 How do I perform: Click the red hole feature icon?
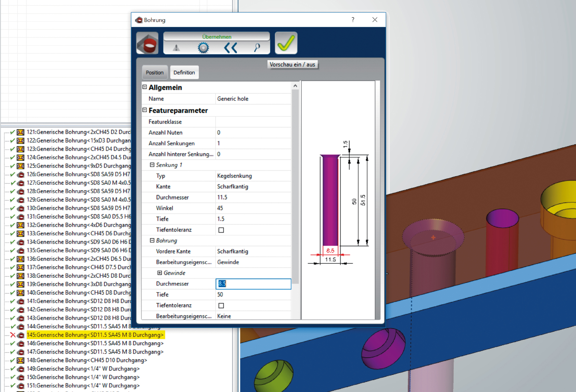[x=147, y=43]
